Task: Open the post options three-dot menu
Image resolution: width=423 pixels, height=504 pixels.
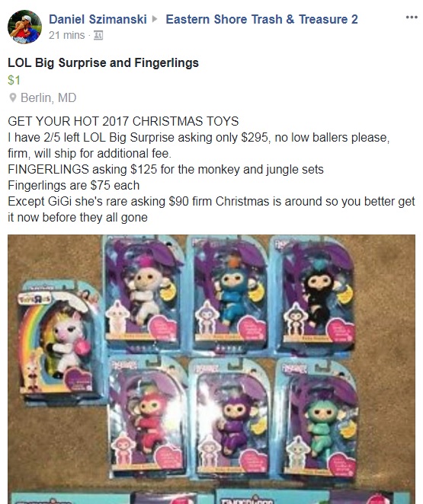Action: (x=412, y=18)
